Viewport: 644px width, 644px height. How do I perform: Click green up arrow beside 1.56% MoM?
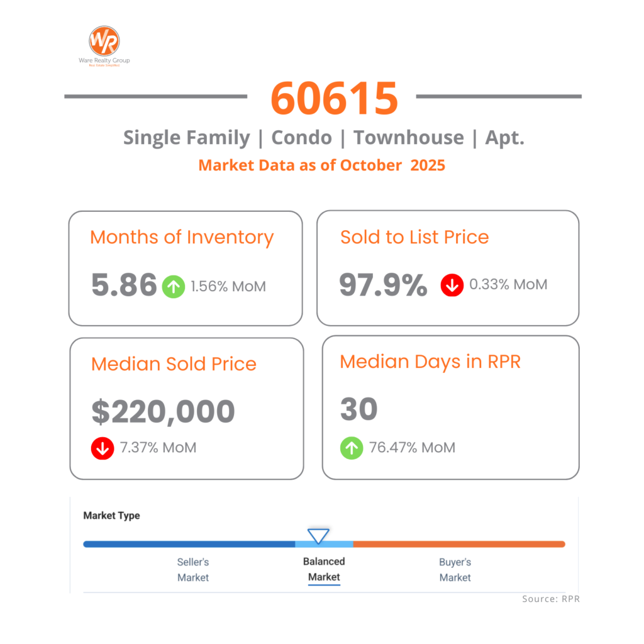173,286
